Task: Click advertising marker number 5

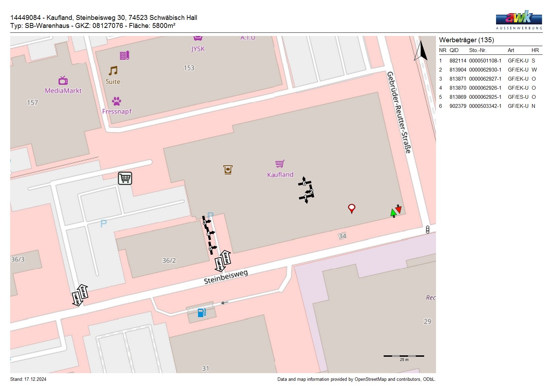Action: coord(211,248)
